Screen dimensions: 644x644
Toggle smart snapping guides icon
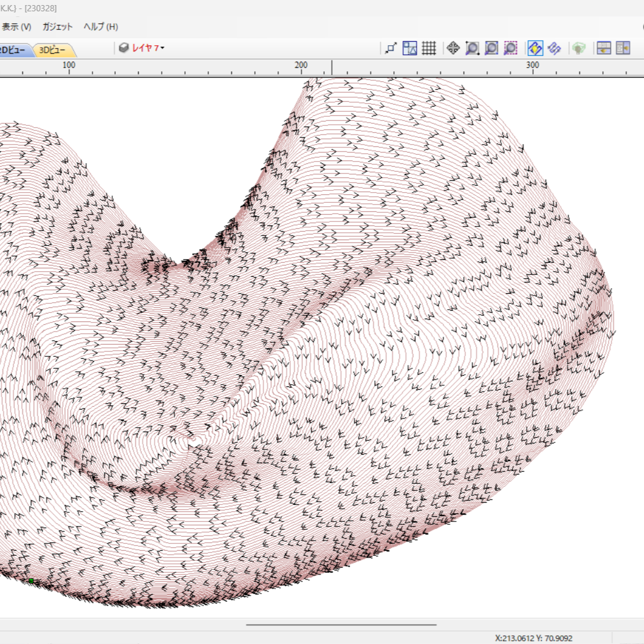(410, 48)
